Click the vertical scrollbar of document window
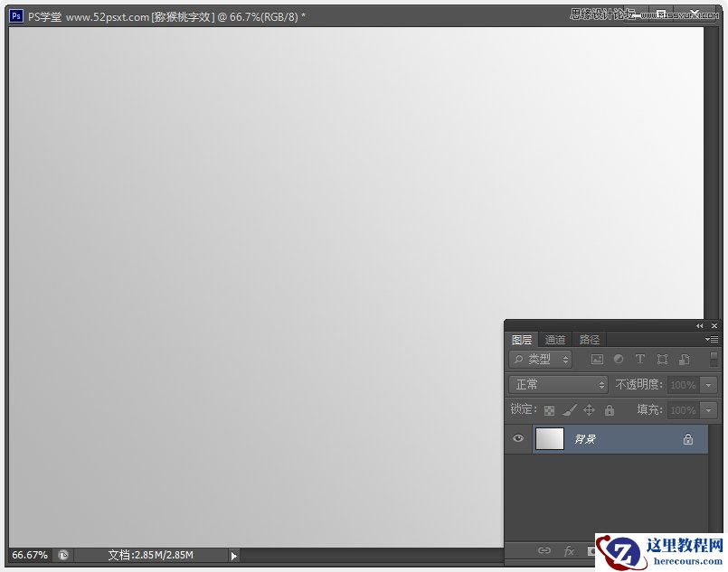Viewport: 728px width, 572px height. pyautogui.click(x=711, y=173)
